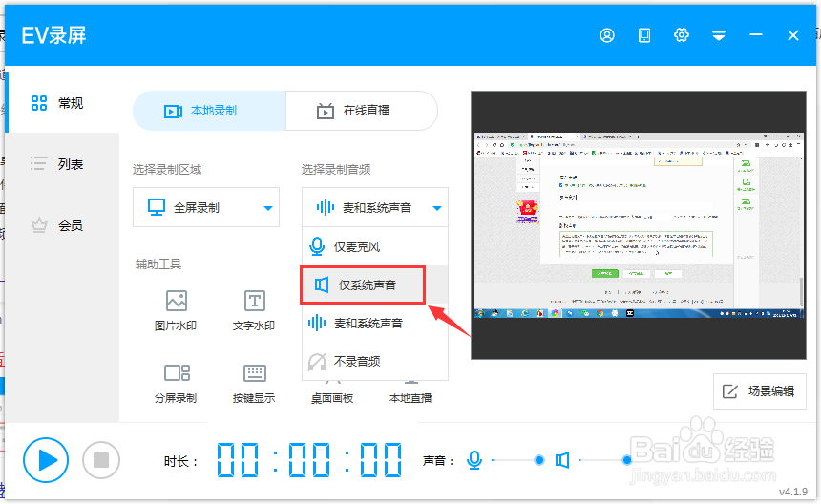
Task: Switch to 在线直播 mode tab
Action: coord(362,111)
